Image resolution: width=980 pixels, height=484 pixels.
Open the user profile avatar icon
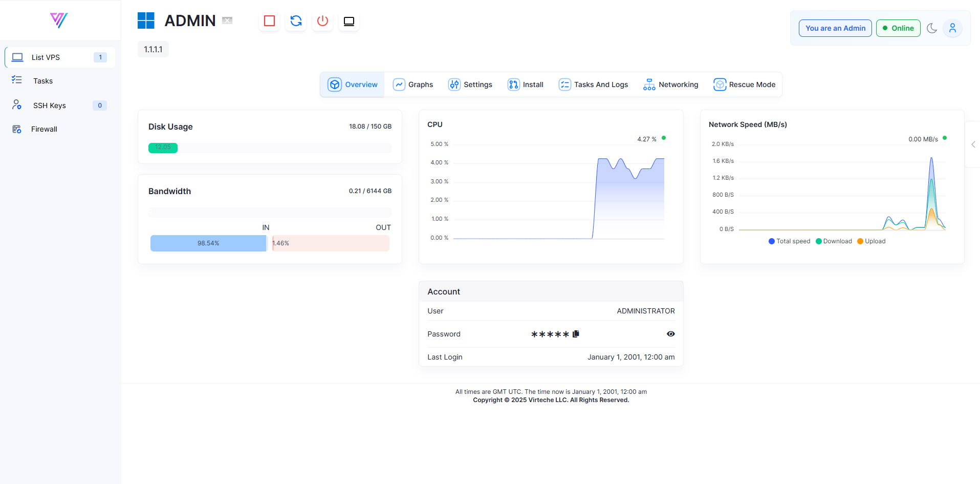[x=952, y=28]
